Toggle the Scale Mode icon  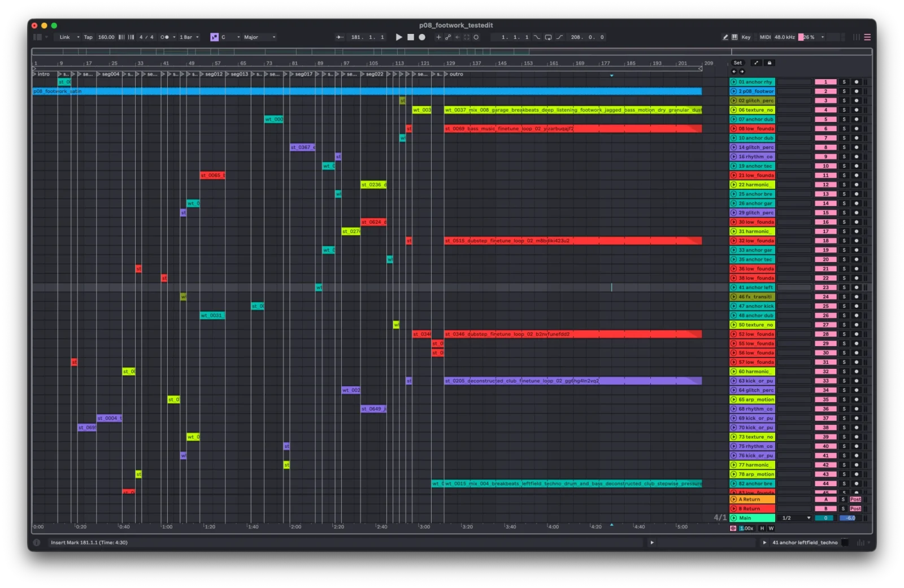point(214,37)
